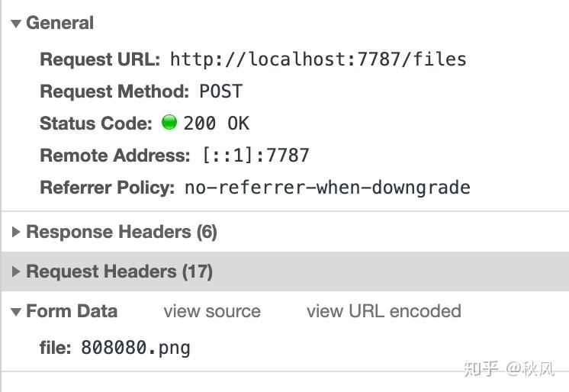Click the Remote Address value [::1]:7787
This screenshot has height=392, width=569.
coord(256,156)
